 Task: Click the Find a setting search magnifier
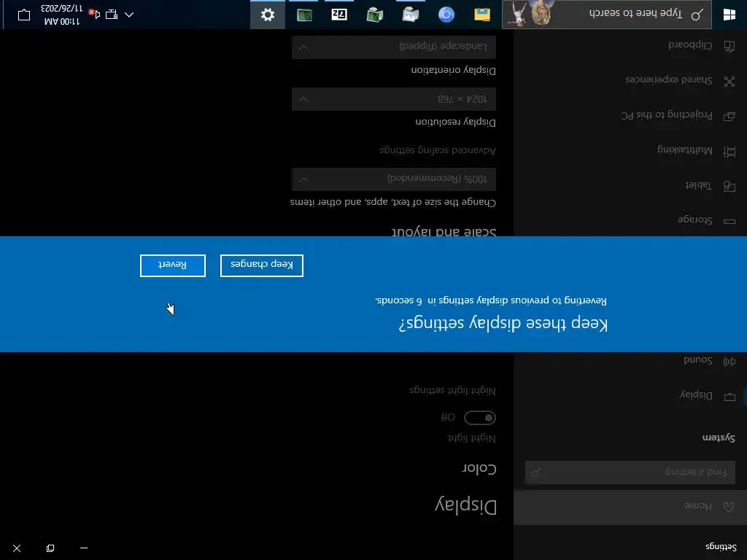point(536,472)
